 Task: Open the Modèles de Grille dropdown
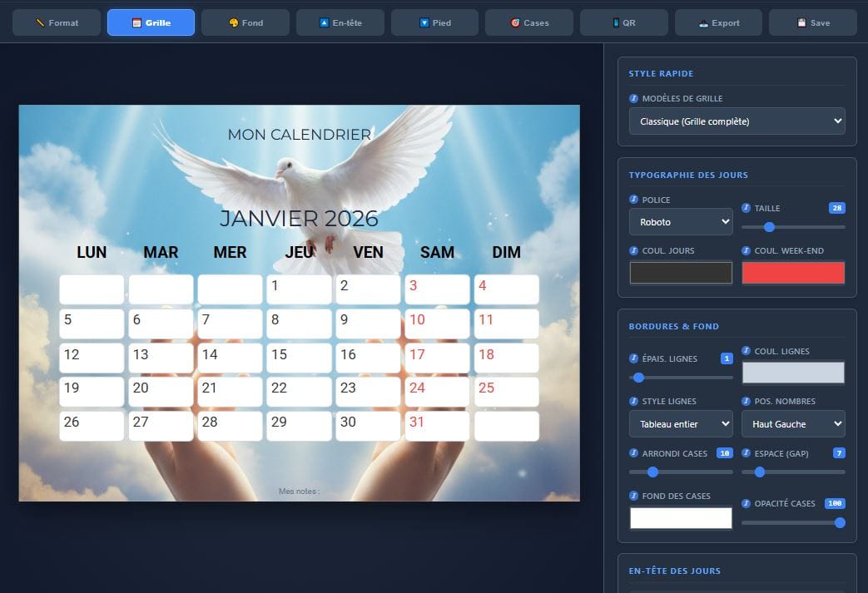coord(736,121)
